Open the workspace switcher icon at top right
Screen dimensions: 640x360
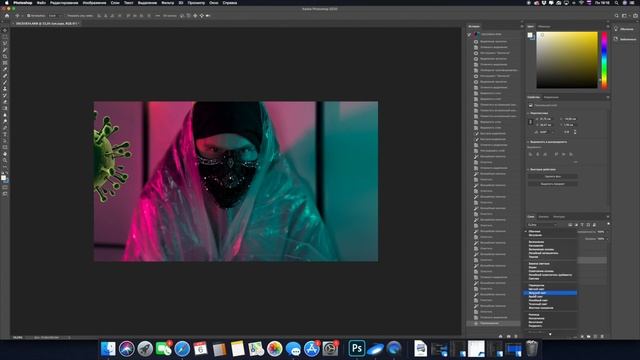pos(624,16)
